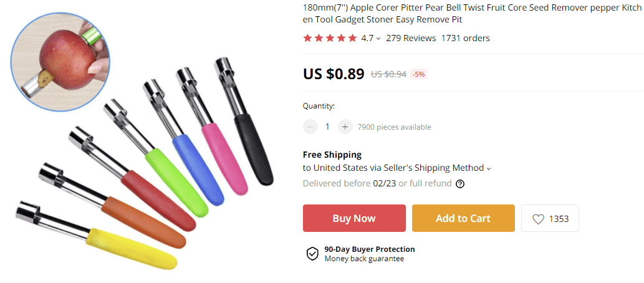Decrease quantity with minus button
The image size is (644, 283).
(310, 127)
